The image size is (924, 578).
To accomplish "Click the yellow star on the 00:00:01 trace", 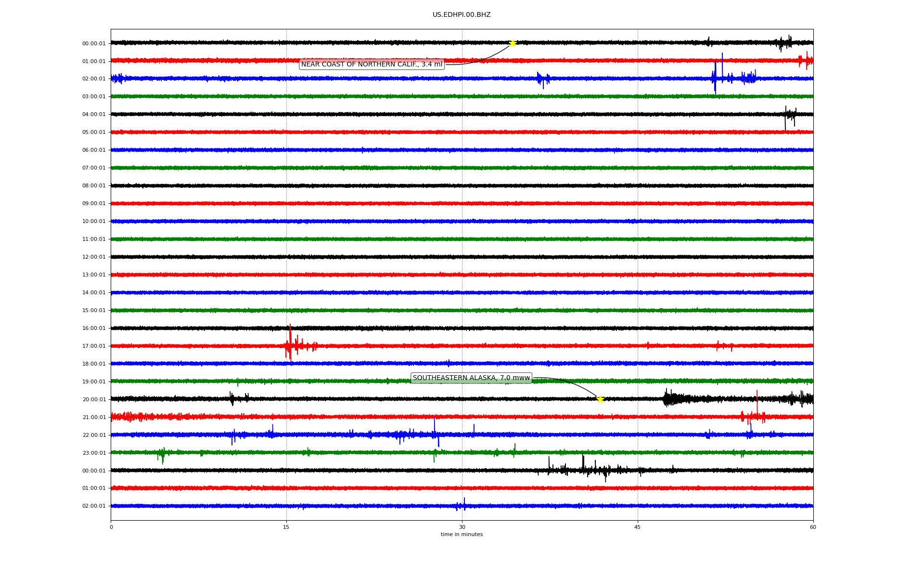I will (x=513, y=43).
